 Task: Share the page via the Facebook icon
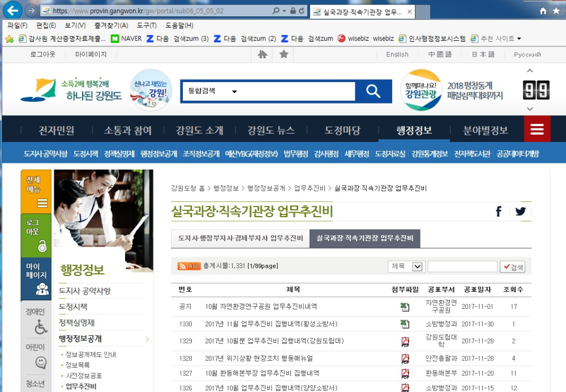[x=498, y=211]
